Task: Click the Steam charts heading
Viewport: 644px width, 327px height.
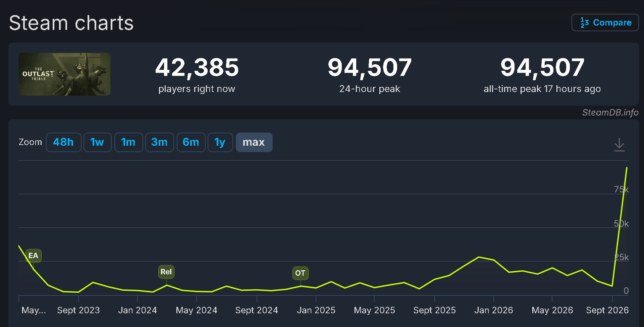Action: 71,23
